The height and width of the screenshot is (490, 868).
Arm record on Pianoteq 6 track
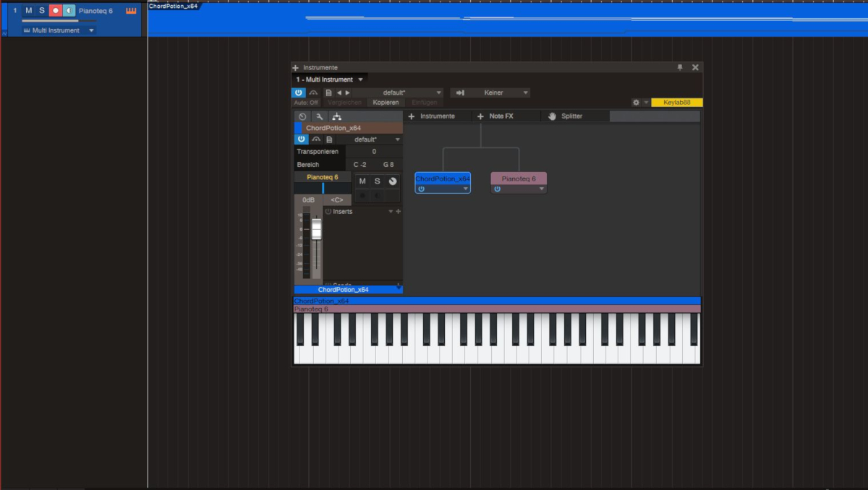(55, 11)
